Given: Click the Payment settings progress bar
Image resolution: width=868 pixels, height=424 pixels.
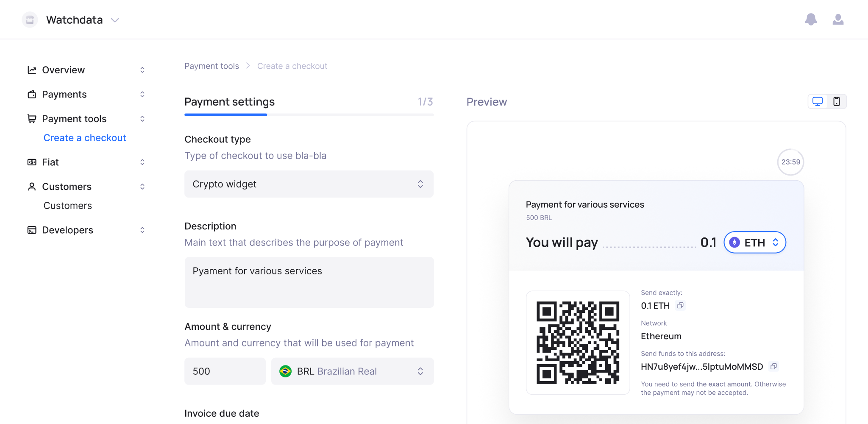Looking at the screenshot, I should coord(309,114).
